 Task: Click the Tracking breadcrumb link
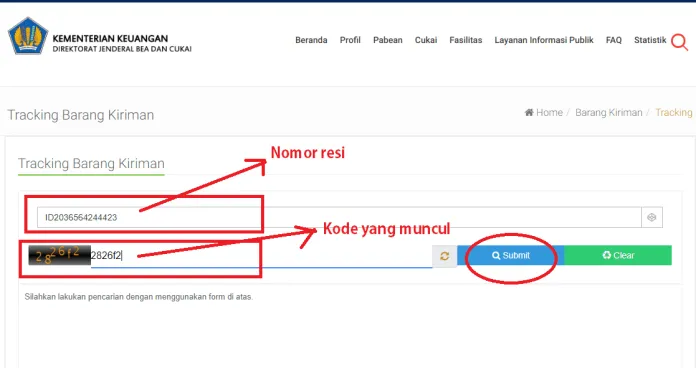click(x=674, y=112)
